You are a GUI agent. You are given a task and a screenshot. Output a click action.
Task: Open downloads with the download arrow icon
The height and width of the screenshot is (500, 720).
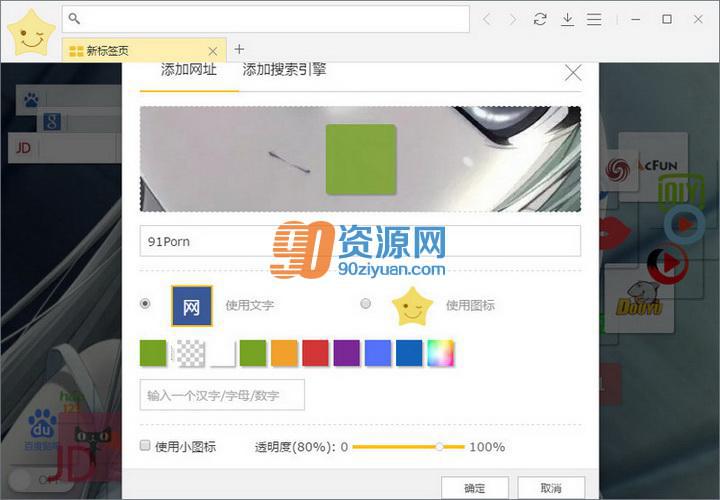(568, 19)
